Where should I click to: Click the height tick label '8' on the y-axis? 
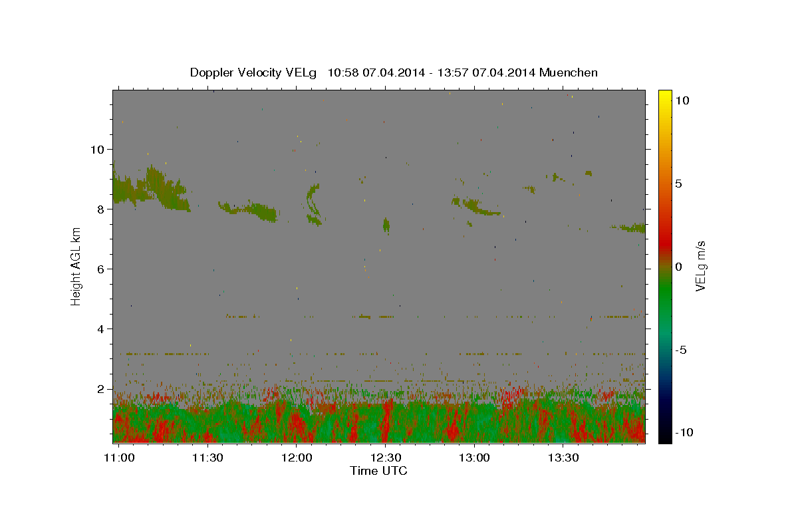(100, 209)
